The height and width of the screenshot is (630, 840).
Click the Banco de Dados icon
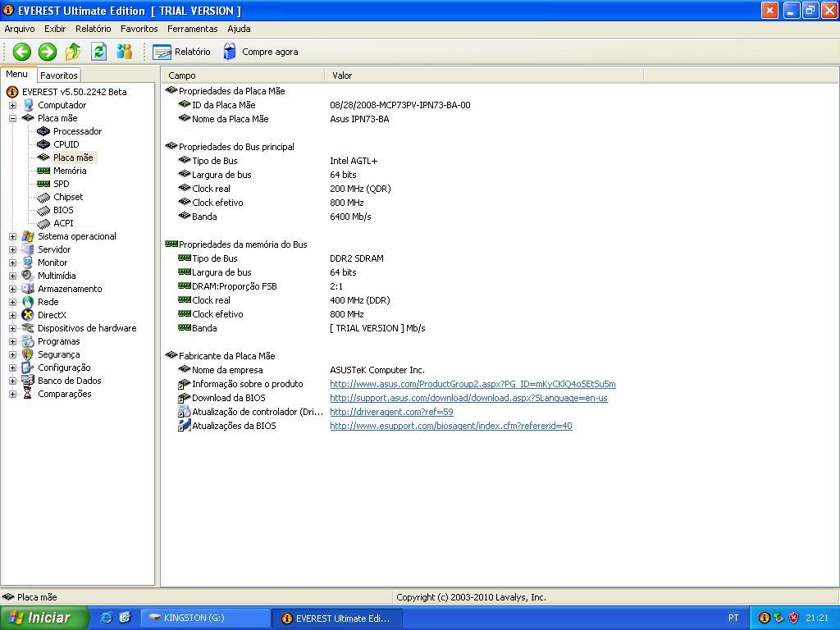click(28, 381)
